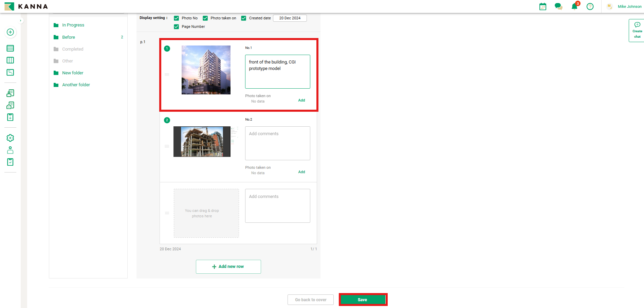Click the Save button
This screenshot has width=644, height=308.
coord(363,300)
